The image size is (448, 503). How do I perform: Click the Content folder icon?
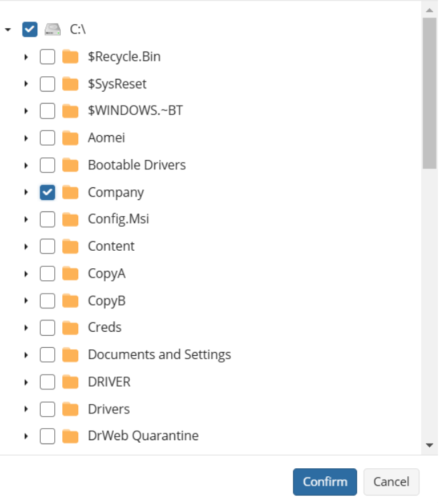70,247
